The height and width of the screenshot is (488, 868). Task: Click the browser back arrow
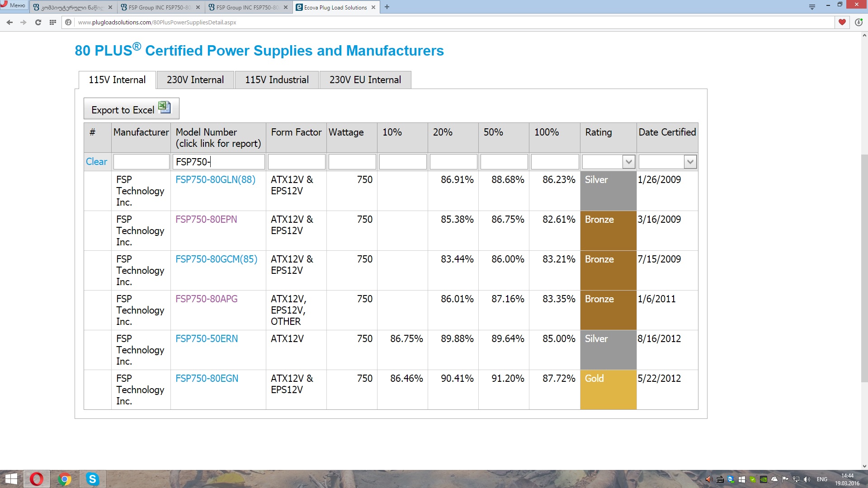(x=9, y=22)
